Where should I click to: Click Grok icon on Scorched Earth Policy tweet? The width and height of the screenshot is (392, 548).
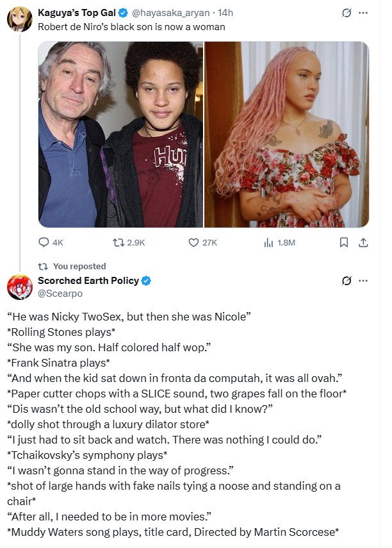point(347,281)
